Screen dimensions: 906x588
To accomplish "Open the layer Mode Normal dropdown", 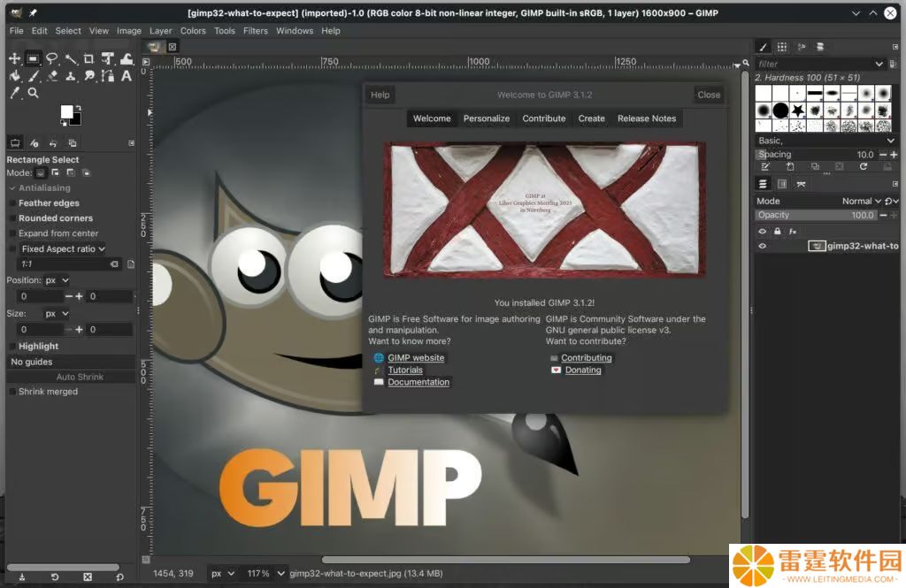I will click(861, 201).
